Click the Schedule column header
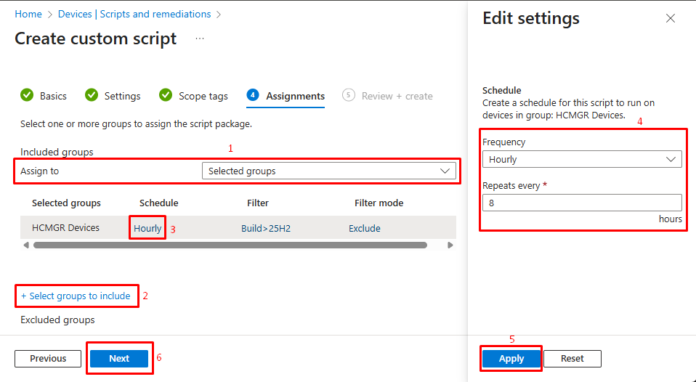The height and width of the screenshot is (382, 696). [x=158, y=203]
